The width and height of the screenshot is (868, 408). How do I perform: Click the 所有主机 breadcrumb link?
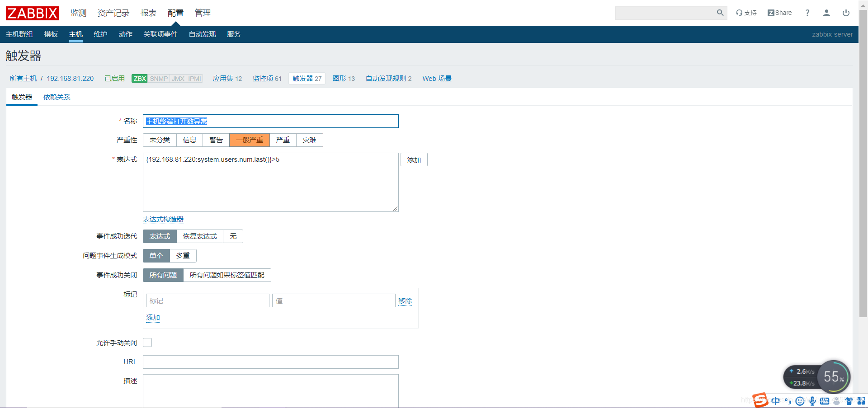(23, 79)
